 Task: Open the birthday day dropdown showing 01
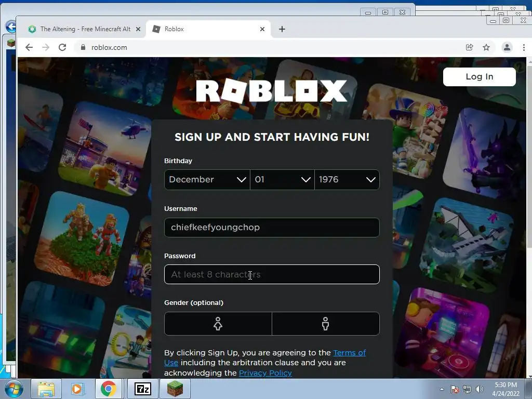(282, 179)
